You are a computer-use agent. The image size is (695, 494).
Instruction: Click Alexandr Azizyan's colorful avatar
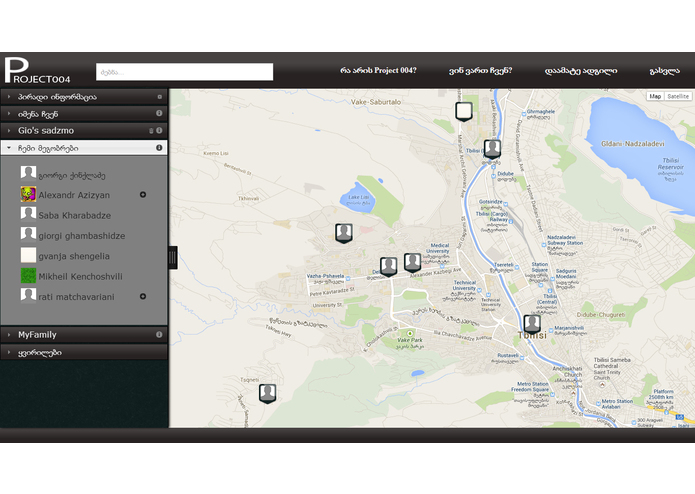28,194
